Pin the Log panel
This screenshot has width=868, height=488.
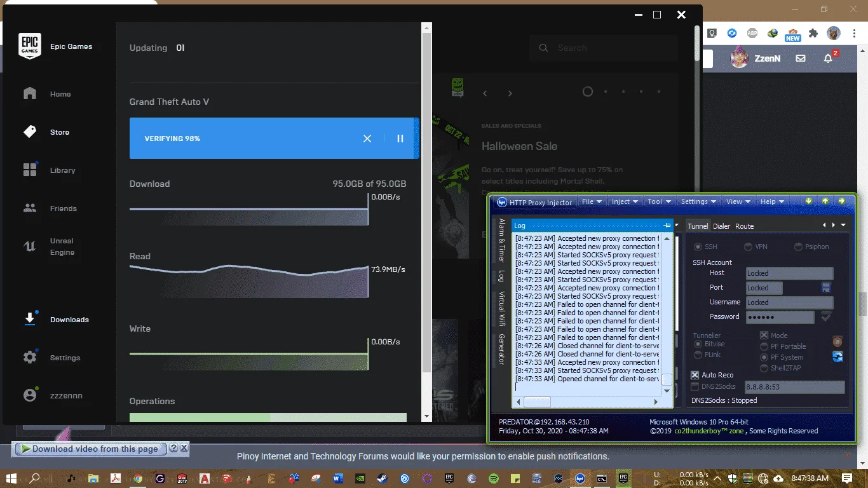[x=667, y=226]
